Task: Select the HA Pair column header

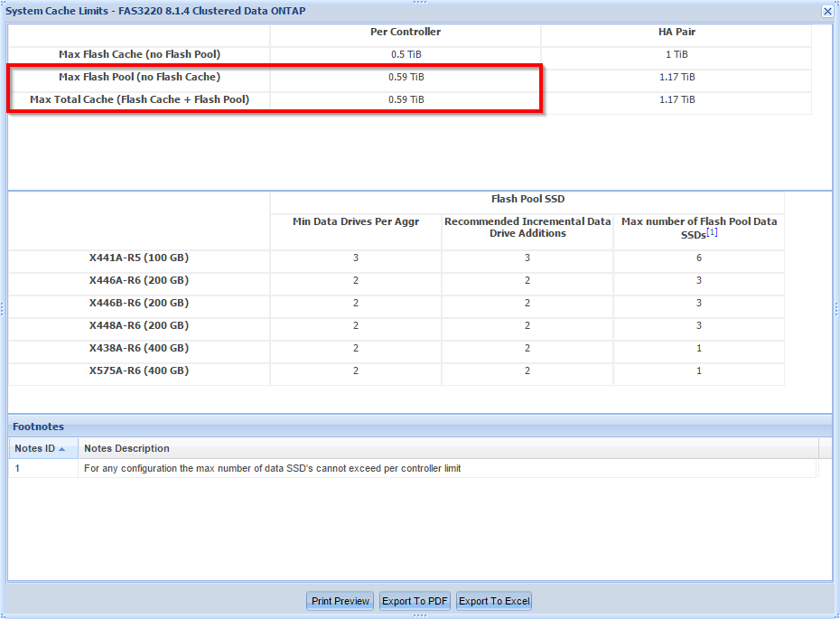Action: [x=677, y=32]
